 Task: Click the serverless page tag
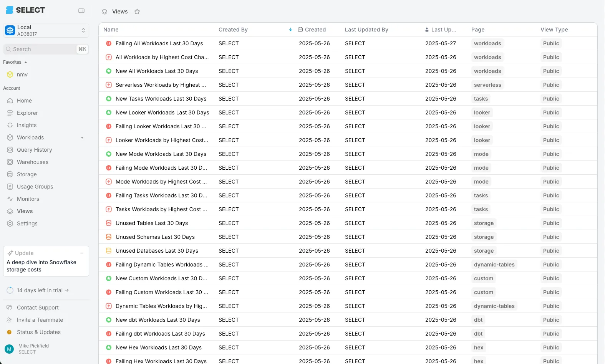coord(487,85)
